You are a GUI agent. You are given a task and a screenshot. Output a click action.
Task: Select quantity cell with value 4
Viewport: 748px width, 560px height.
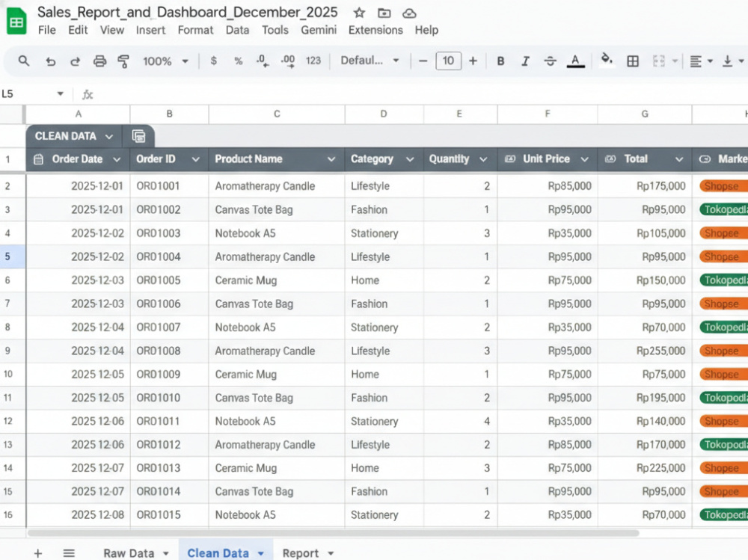(460, 421)
